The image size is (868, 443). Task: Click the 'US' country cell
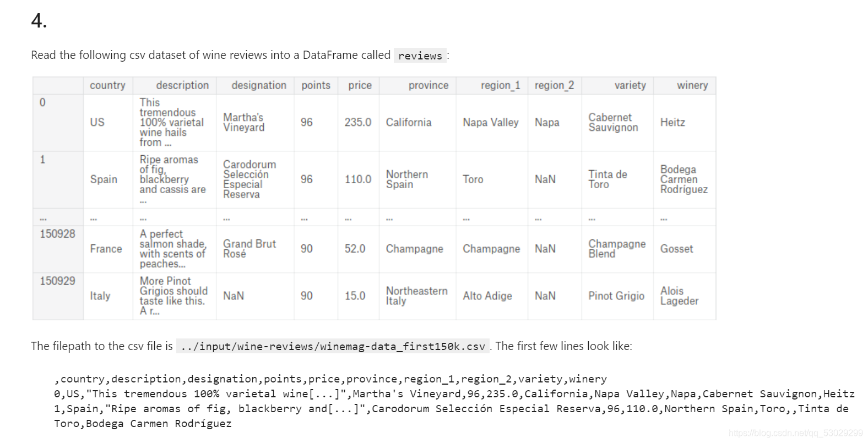point(108,123)
